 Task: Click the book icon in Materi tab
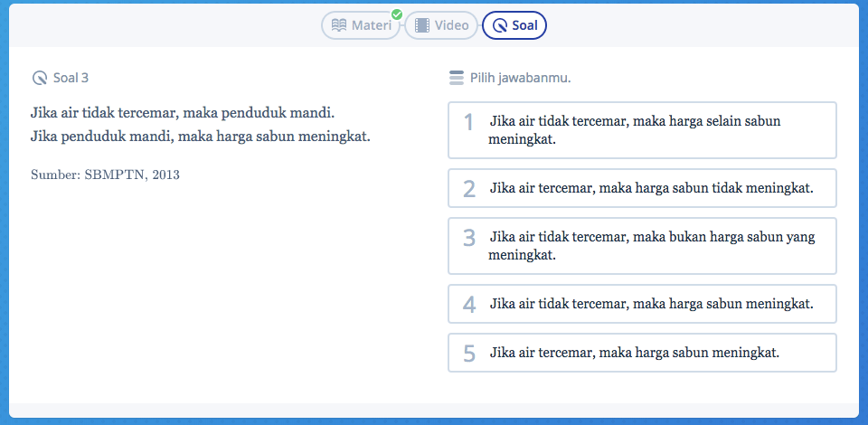click(x=339, y=25)
